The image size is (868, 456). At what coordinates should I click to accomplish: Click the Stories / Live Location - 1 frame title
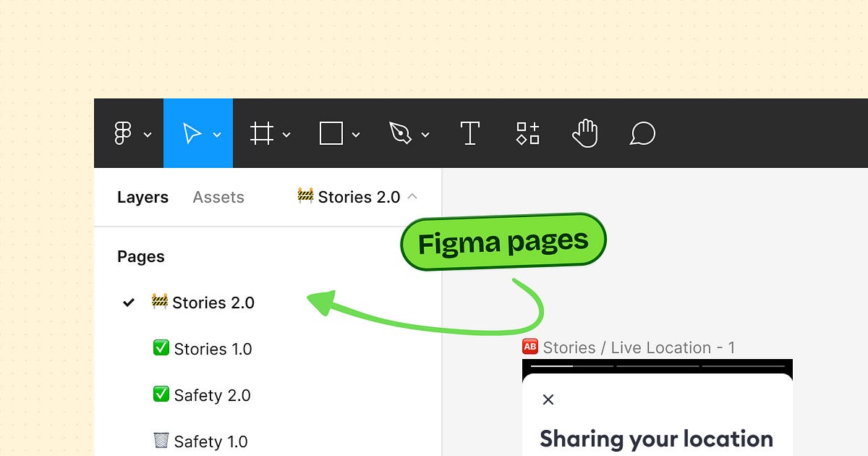pos(639,347)
